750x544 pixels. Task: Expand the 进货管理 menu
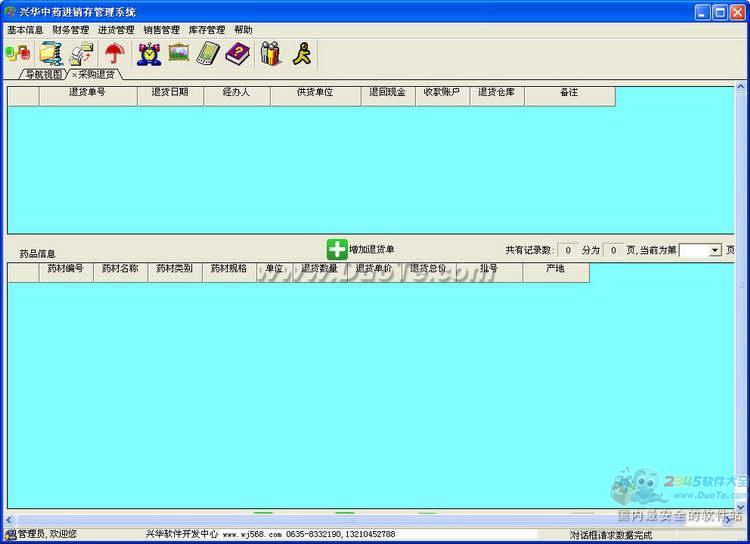(x=116, y=30)
